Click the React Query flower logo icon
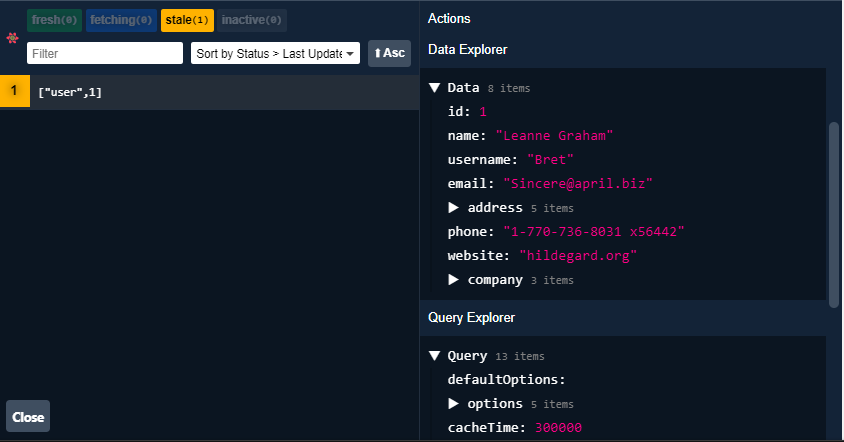The height and width of the screenshot is (442, 844). (12, 38)
